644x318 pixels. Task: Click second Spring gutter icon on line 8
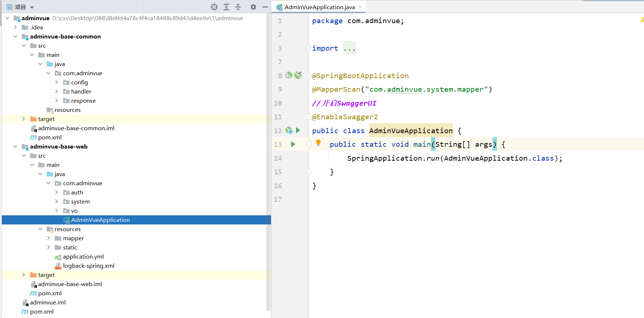pyautogui.click(x=298, y=75)
